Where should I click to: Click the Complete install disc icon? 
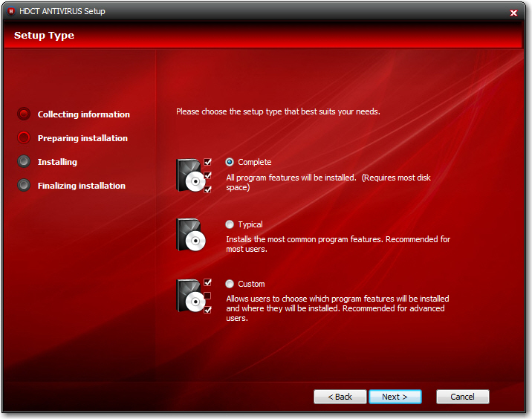[x=194, y=175]
